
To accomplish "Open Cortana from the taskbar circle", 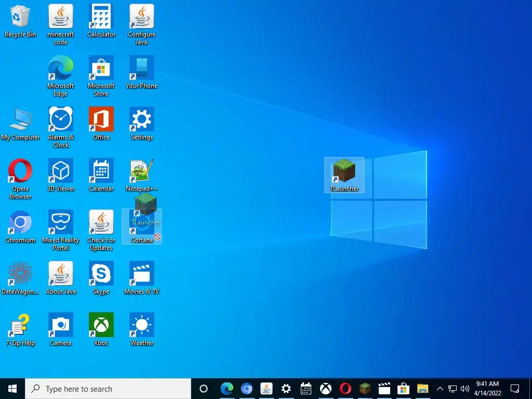I will pyautogui.click(x=204, y=389).
